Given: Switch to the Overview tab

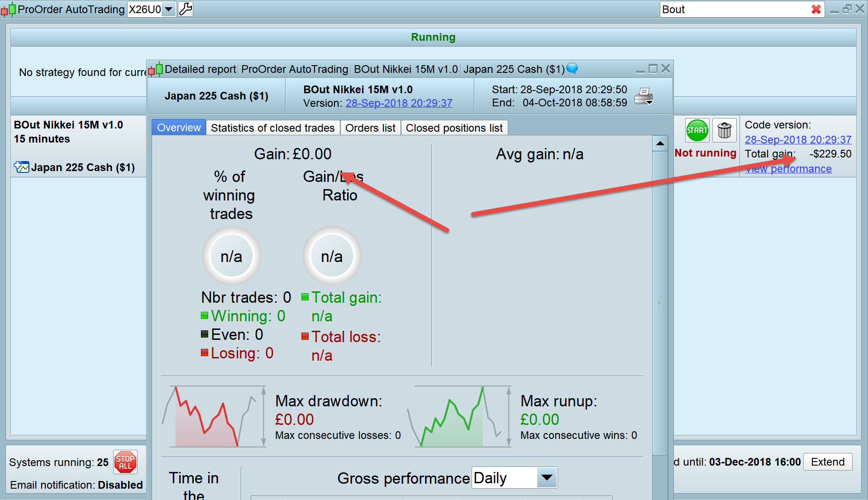Looking at the screenshot, I should (x=179, y=128).
